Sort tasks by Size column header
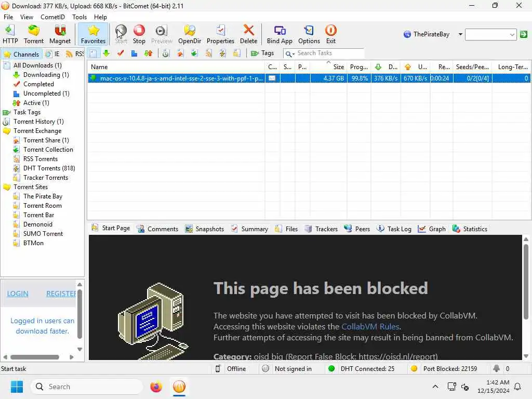 (x=328, y=67)
